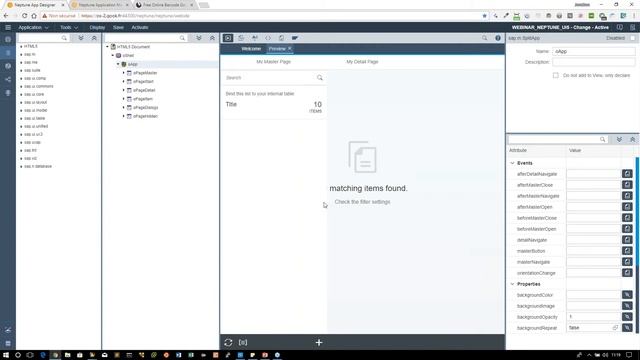The width and height of the screenshot is (640, 360).
Task: Select the oPageItem tree item
Action: coord(143,99)
